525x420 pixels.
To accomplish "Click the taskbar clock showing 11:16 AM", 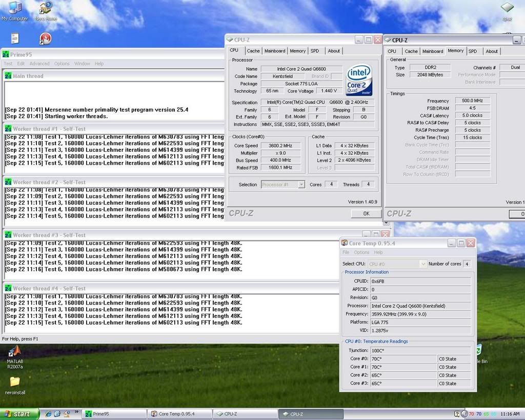I will [x=510, y=414].
